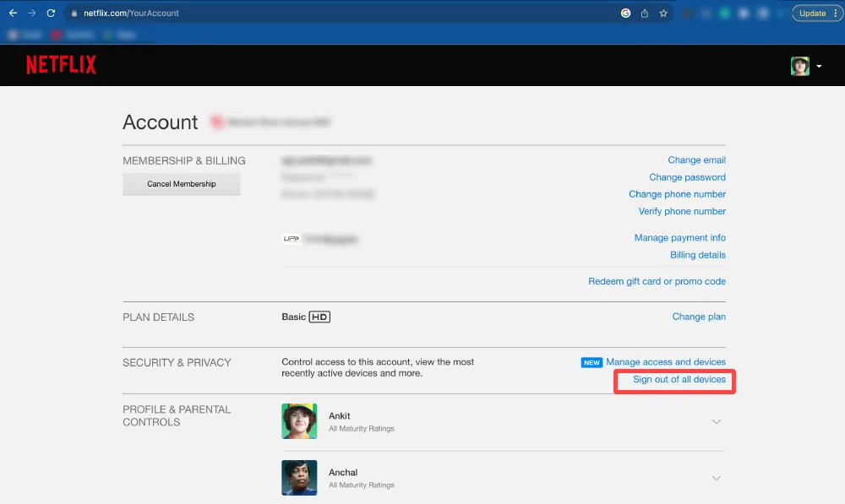Click the share page icon
The width and height of the screenshot is (845, 504).
645,13
